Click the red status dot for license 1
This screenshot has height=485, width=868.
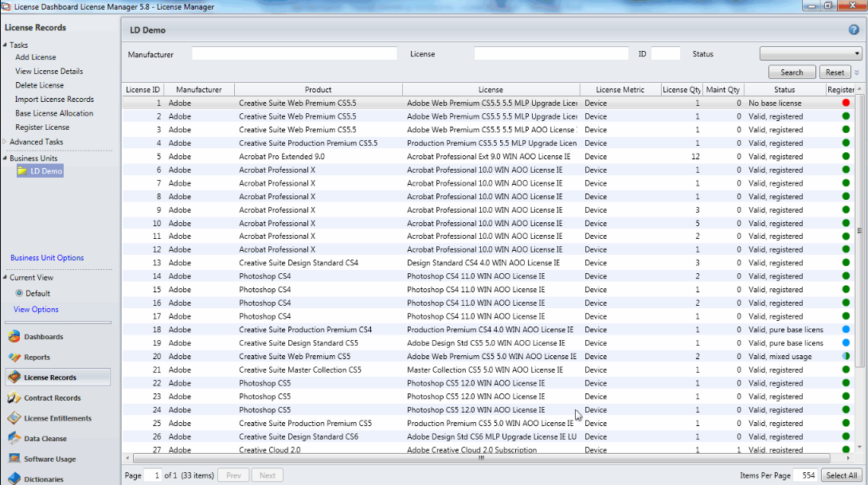pyautogui.click(x=846, y=103)
